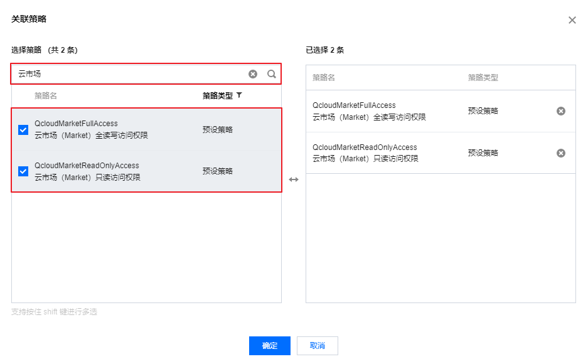This screenshot has width=588, height=364.
Task: Cancel with the 取消 button
Action: tap(318, 346)
